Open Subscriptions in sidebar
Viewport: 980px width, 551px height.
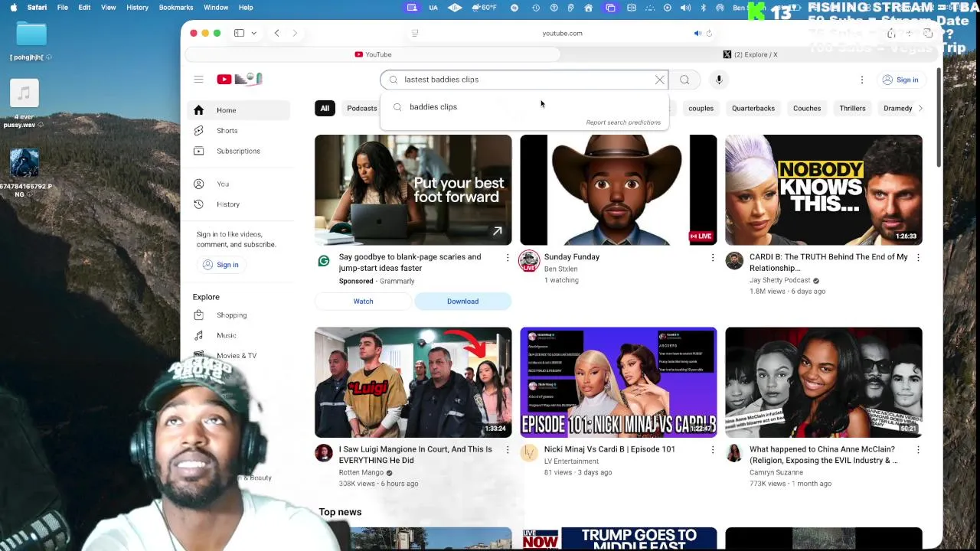click(x=238, y=151)
